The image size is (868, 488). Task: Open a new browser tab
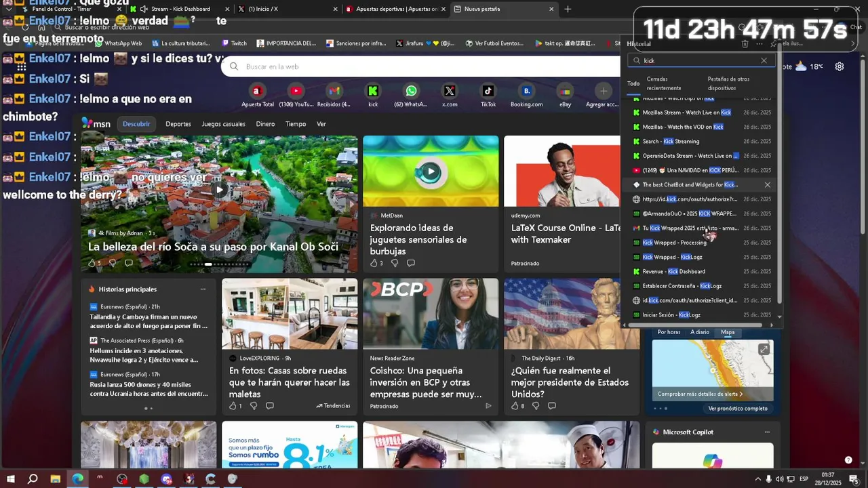[x=568, y=9]
